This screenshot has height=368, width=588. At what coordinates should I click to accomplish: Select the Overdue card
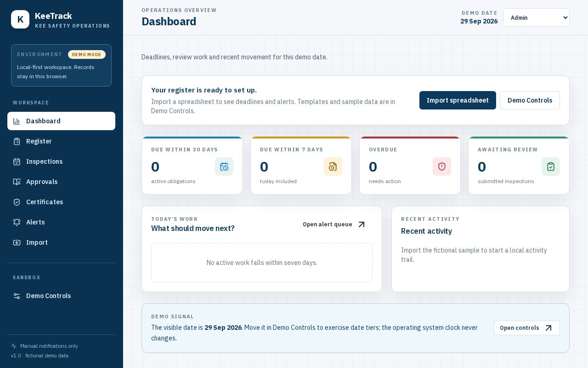click(x=410, y=165)
